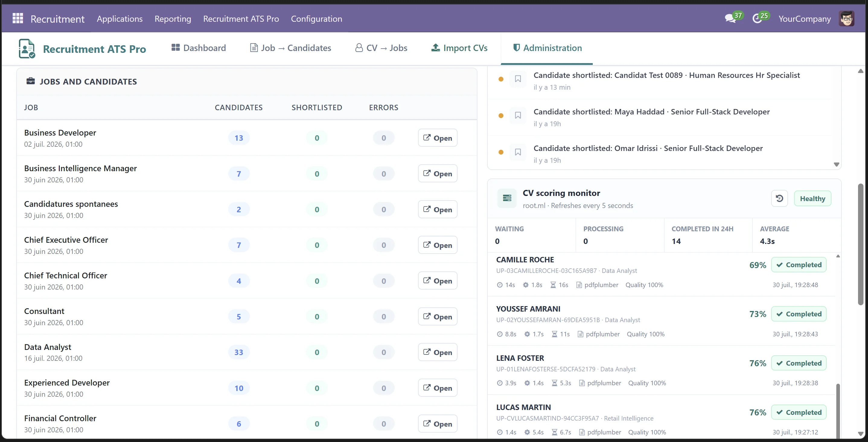Click Completed badge for Camille Roche

tap(799, 265)
